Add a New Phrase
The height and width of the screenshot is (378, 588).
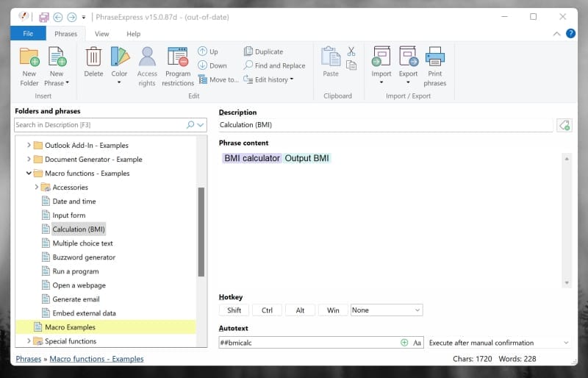coord(57,67)
